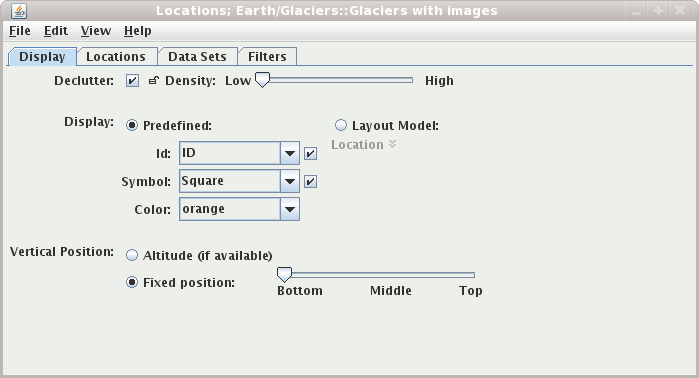Click the Top label on position slider

click(x=471, y=291)
